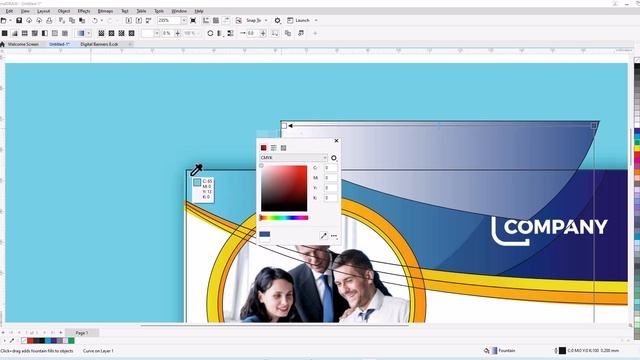640x360 pixels.
Task: Click the Undo arrow icon
Action: click(x=95, y=20)
